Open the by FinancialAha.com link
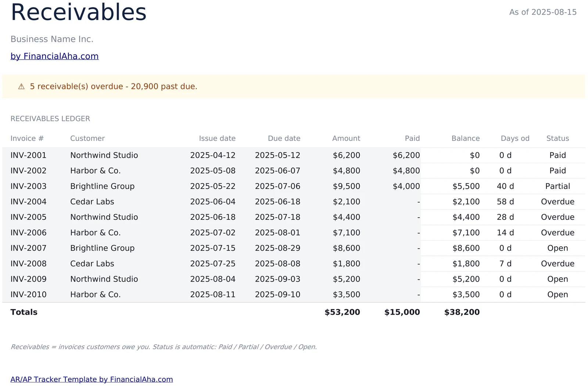The width and height of the screenshot is (588, 386). [54, 56]
